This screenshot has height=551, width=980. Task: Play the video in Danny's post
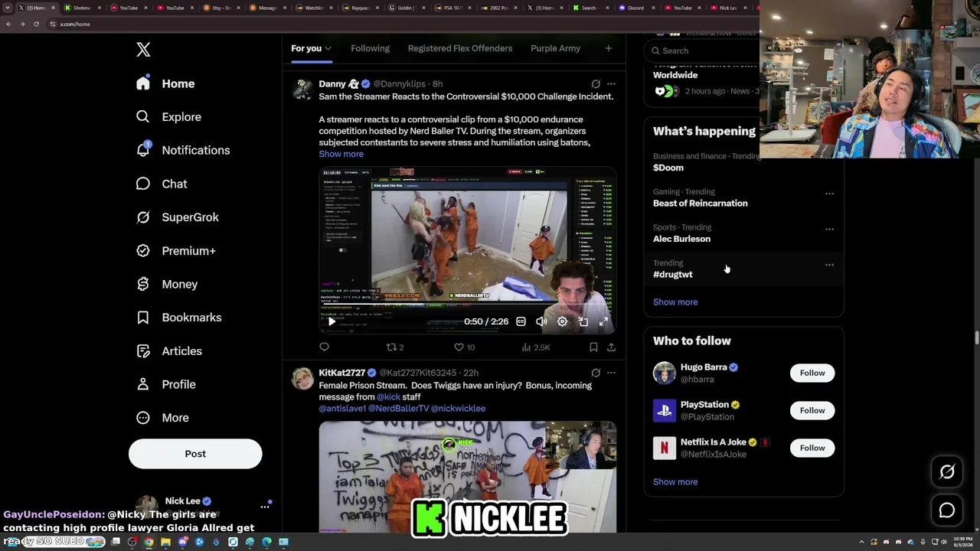point(332,322)
